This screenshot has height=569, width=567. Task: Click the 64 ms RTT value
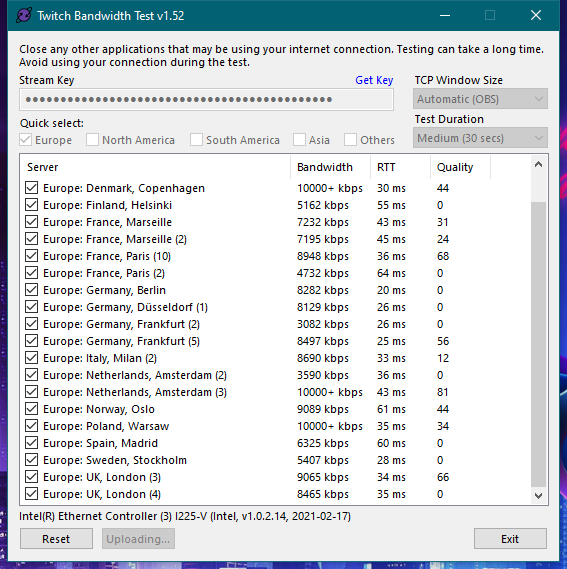click(391, 273)
